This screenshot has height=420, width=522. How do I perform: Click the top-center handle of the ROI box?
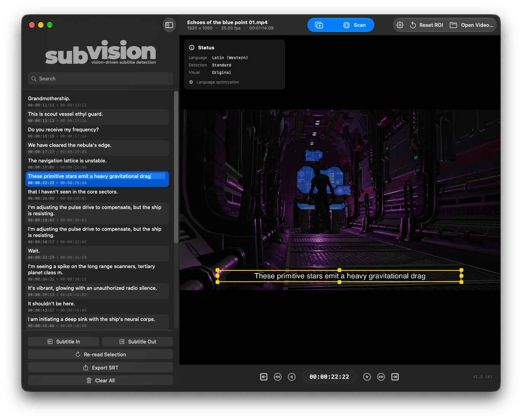pos(339,270)
